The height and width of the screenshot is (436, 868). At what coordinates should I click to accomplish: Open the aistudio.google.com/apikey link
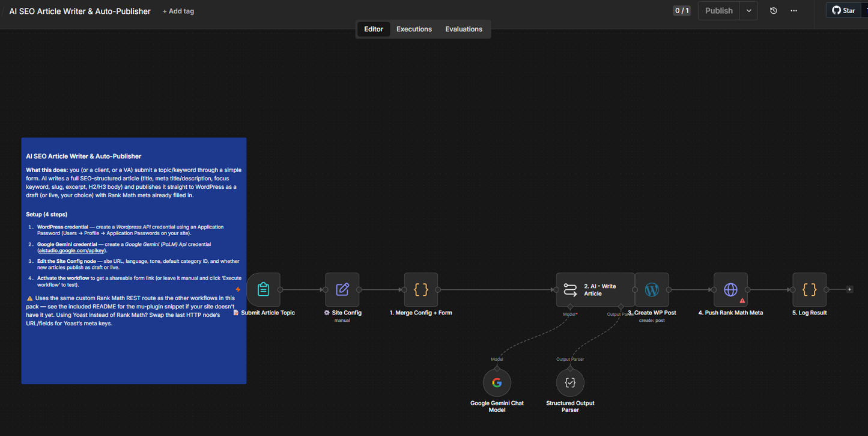point(71,250)
